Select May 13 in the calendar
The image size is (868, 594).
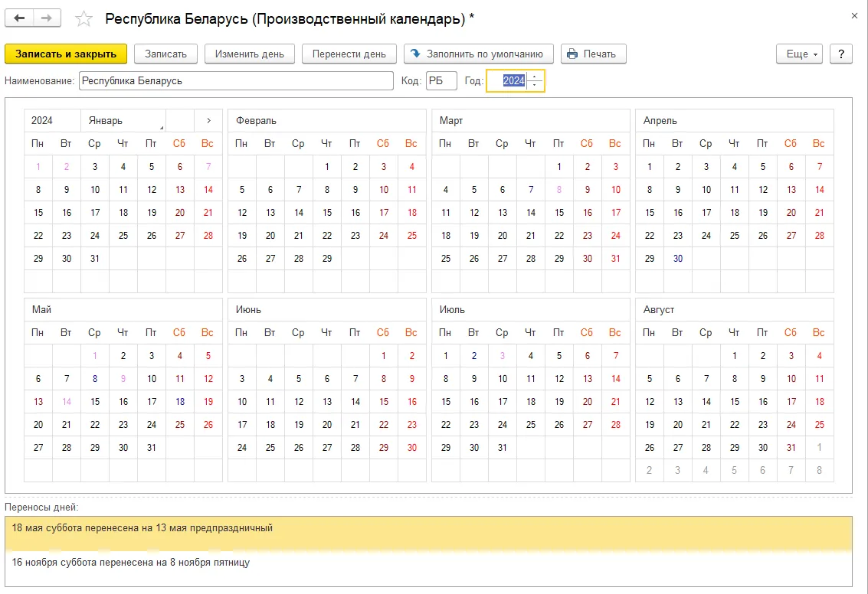[x=38, y=402]
